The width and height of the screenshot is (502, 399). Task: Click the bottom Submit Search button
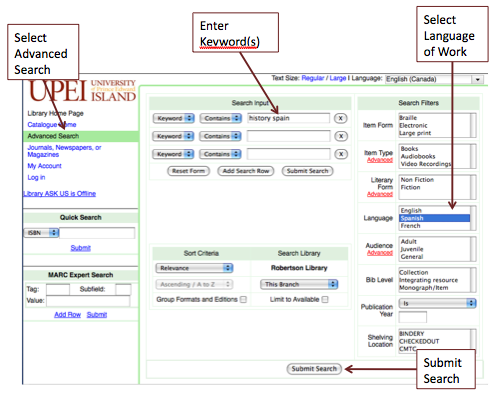coord(314,369)
